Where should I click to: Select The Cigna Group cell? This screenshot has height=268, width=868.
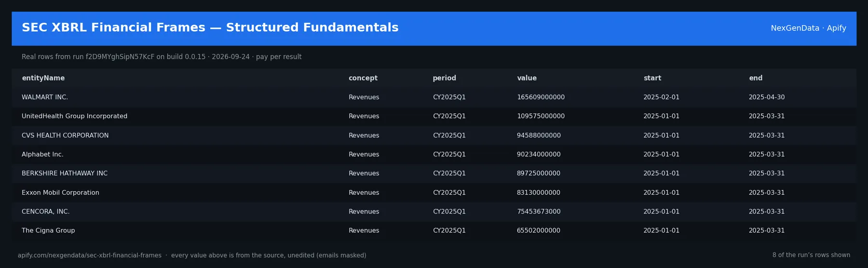48,230
